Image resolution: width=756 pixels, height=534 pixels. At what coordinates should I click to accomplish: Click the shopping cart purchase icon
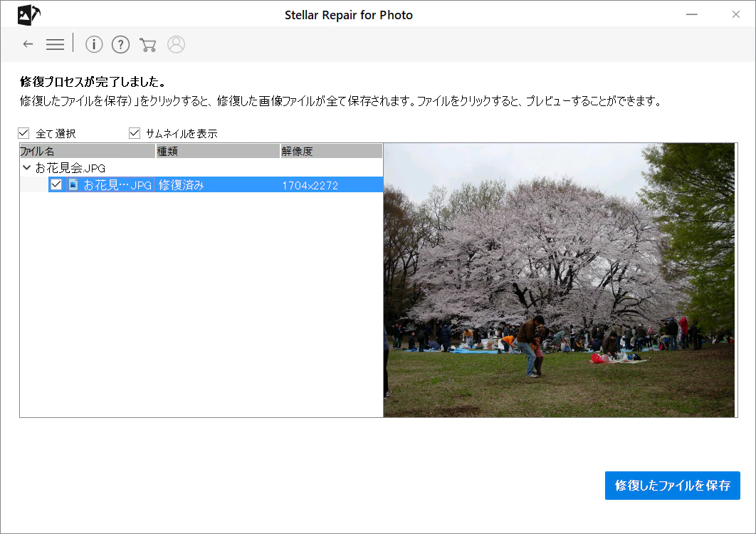(x=147, y=45)
